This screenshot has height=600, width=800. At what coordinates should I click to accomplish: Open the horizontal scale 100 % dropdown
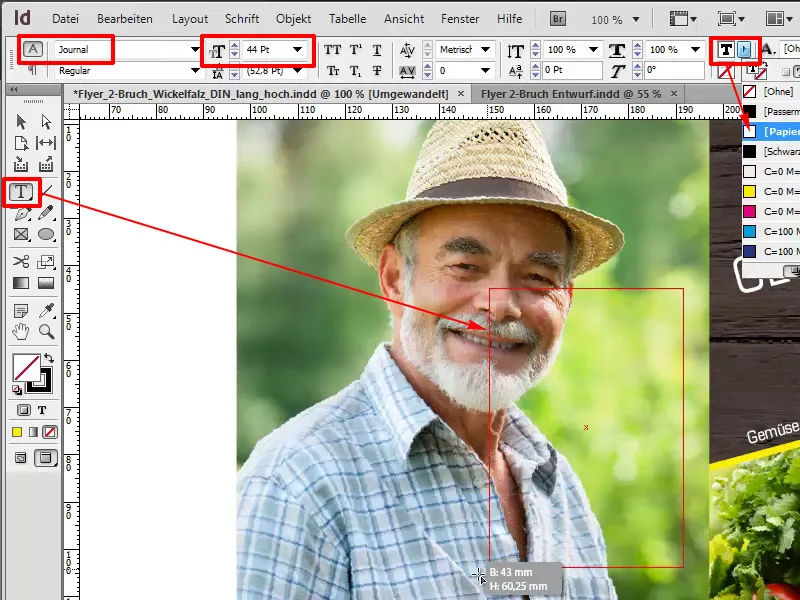click(x=695, y=49)
